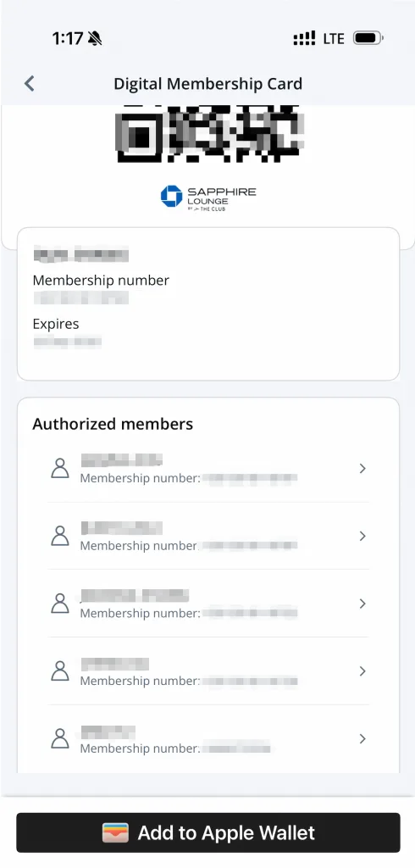Click the first member's person icon
Screen dimensions: 415x868
(x=60, y=468)
